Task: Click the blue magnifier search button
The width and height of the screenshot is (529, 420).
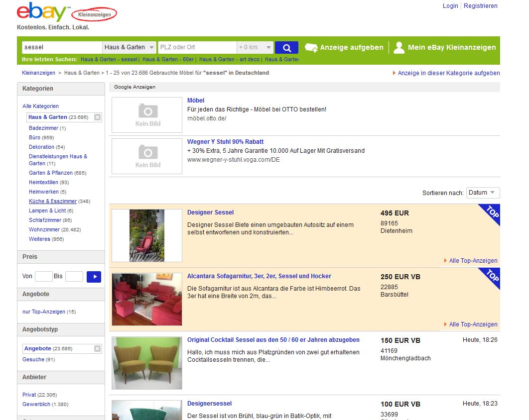Action: pos(286,48)
